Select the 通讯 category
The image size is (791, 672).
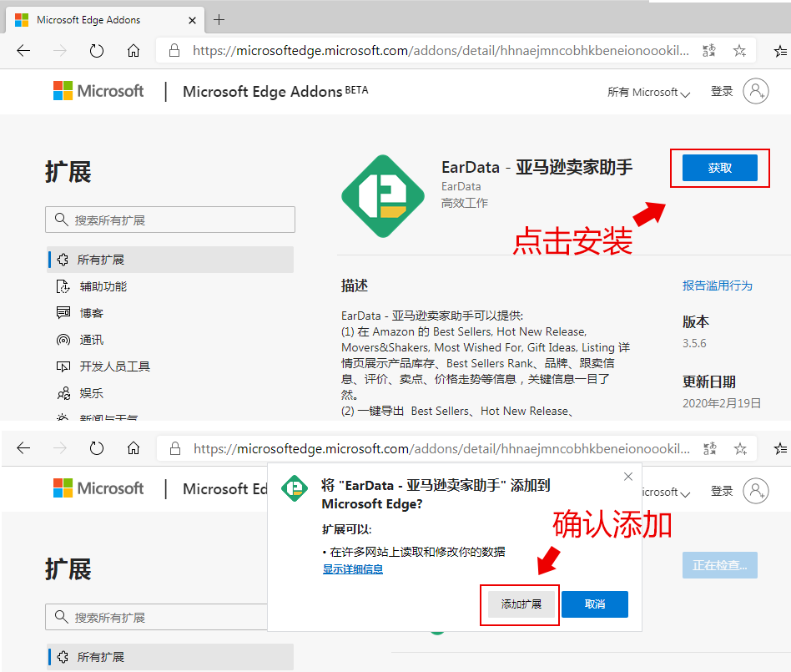(91, 340)
